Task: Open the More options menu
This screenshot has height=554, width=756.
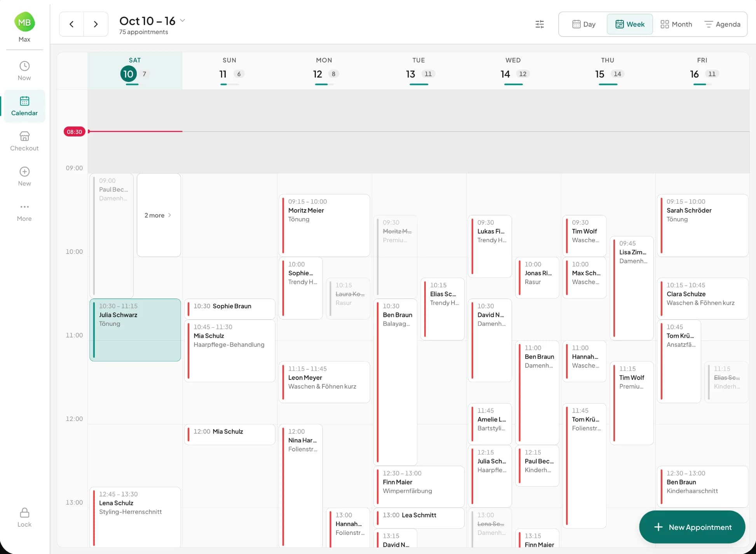Action: click(x=24, y=212)
